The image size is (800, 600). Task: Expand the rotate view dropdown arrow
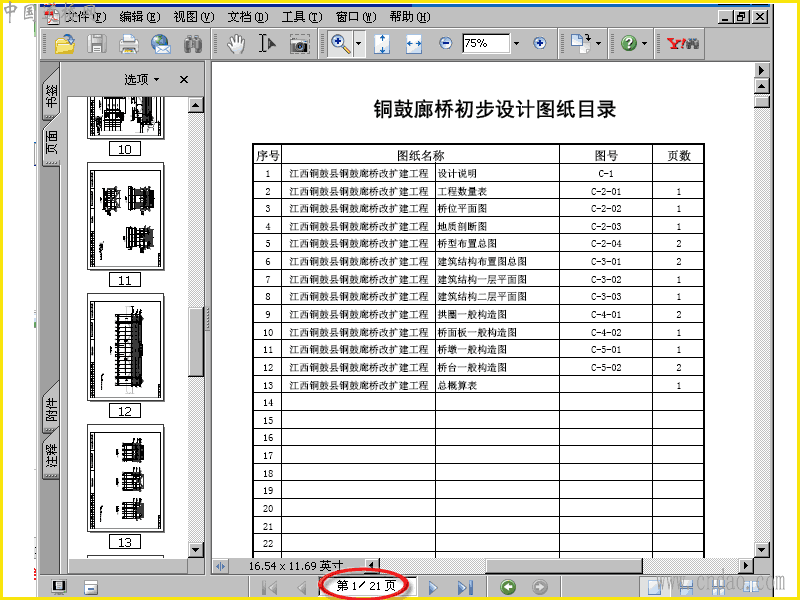pyautogui.click(x=598, y=44)
